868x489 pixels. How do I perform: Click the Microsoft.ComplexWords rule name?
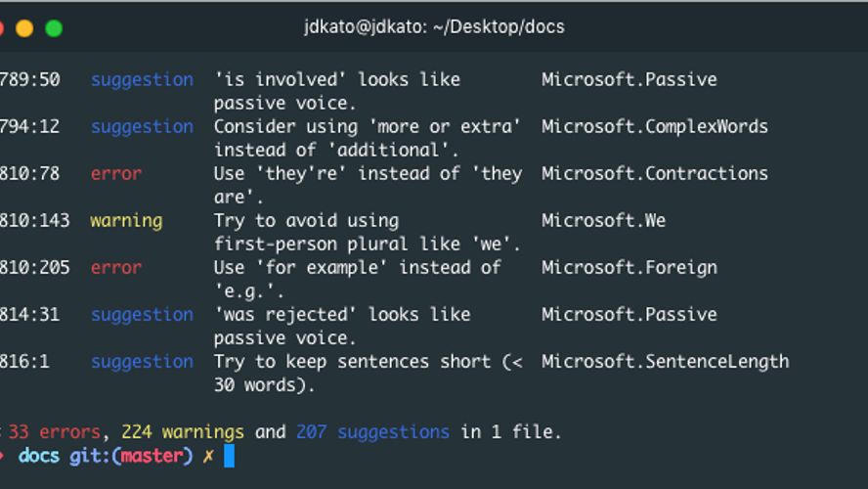(x=654, y=126)
